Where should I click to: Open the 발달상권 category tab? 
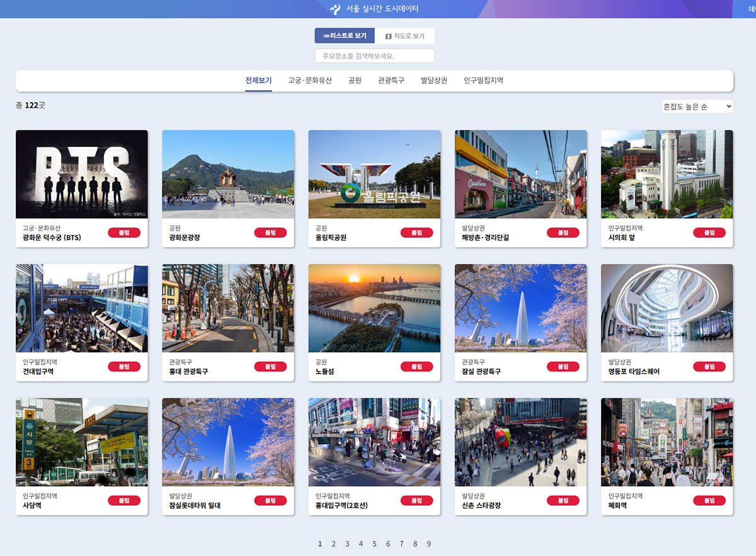[x=434, y=81]
